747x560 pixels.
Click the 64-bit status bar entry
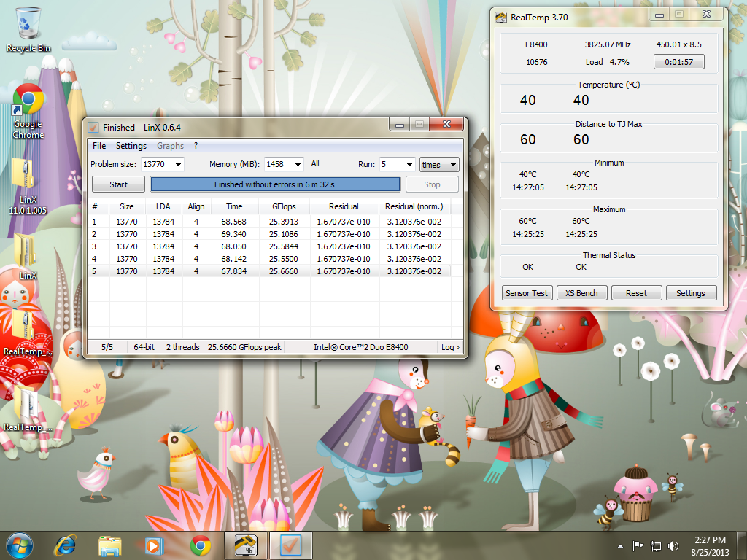tap(144, 347)
